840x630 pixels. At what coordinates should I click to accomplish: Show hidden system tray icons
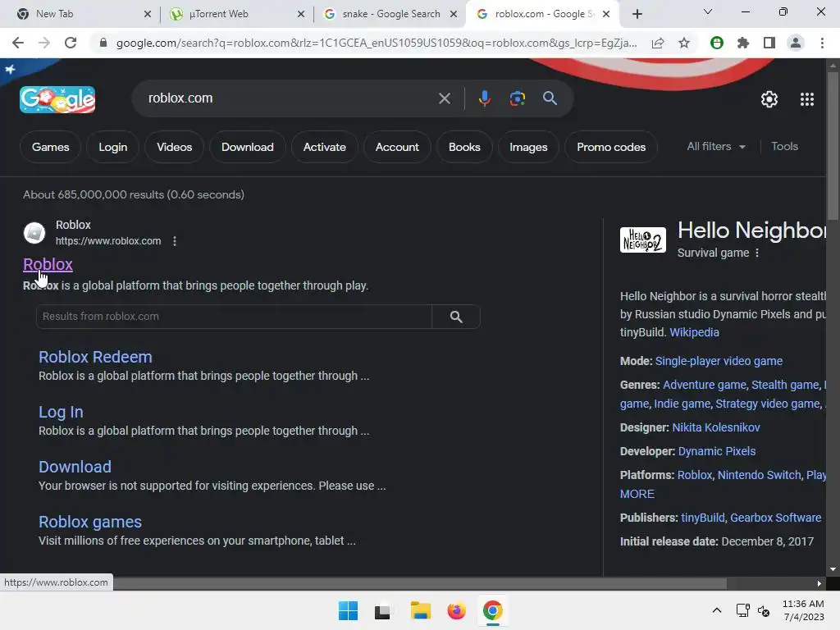(x=717, y=610)
